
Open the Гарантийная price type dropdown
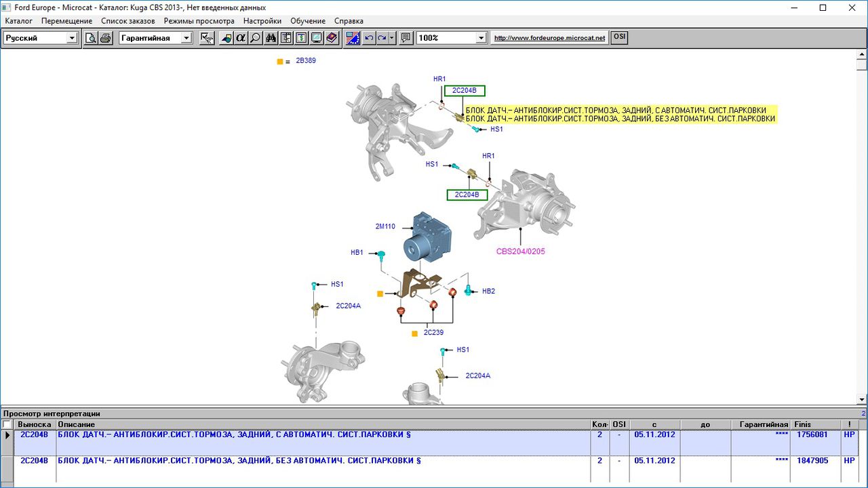(186, 38)
